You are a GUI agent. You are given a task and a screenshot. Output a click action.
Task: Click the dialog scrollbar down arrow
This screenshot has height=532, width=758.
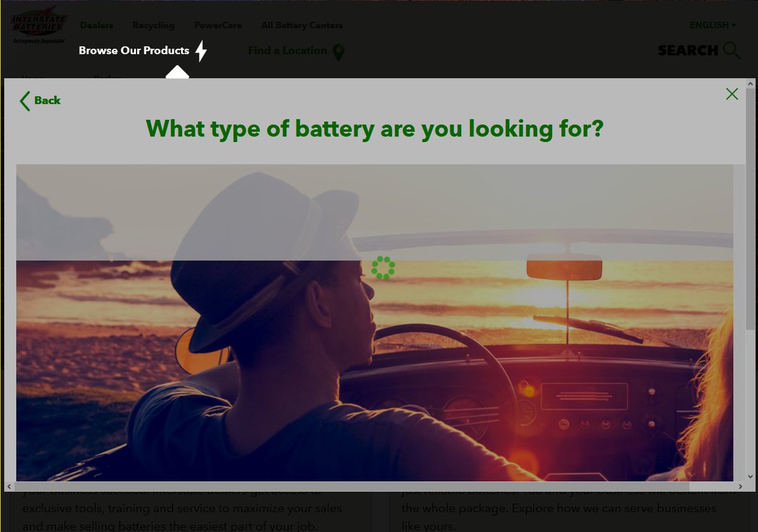[x=750, y=476]
